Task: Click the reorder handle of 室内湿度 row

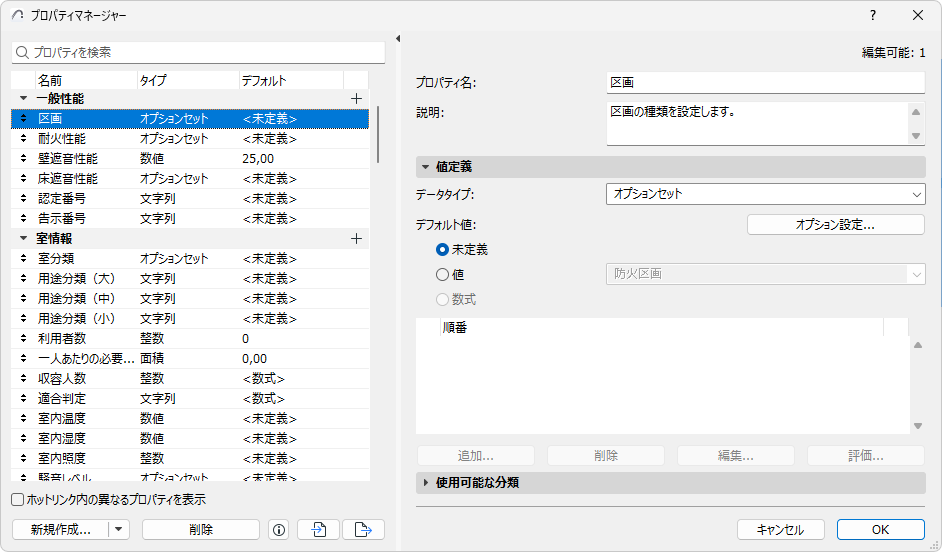Action: 23,438
